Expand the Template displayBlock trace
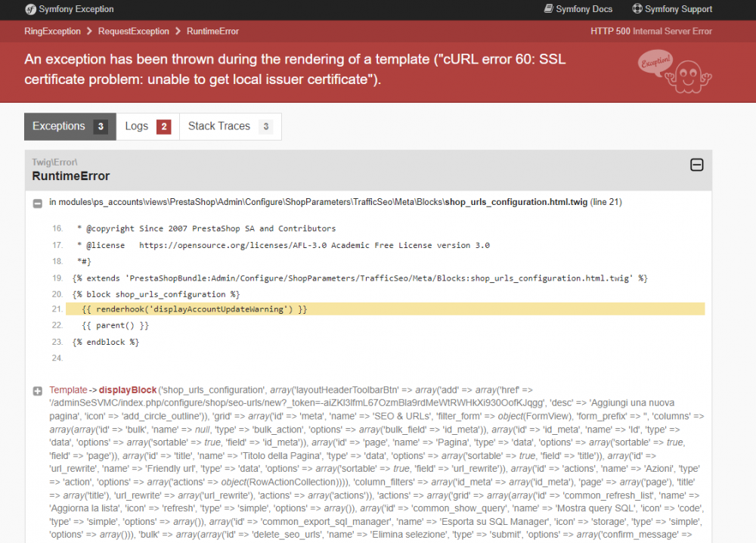 [x=38, y=391]
